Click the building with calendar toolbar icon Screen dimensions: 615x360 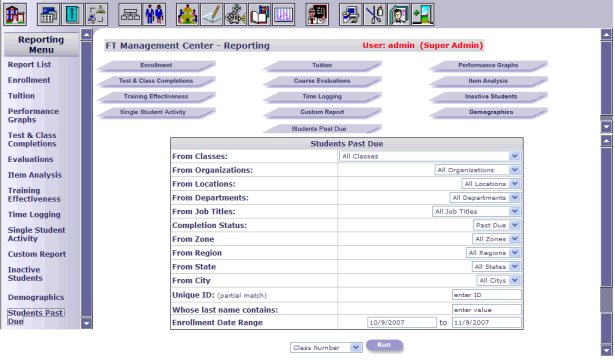tap(48, 14)
